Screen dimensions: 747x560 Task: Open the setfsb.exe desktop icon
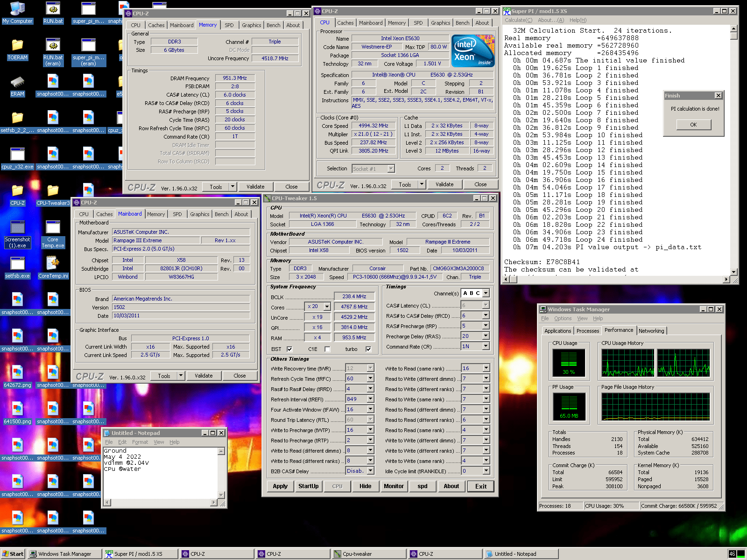click(x=17, y=264)
